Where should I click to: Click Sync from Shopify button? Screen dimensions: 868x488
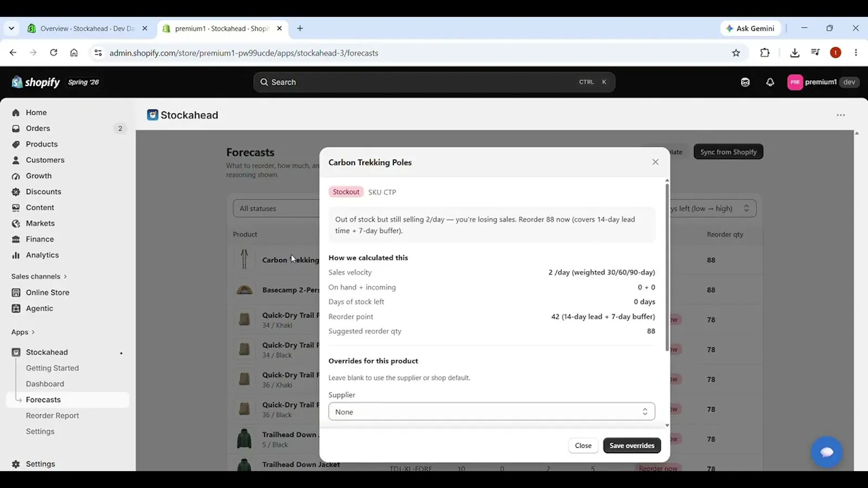(x=728, y=152)
